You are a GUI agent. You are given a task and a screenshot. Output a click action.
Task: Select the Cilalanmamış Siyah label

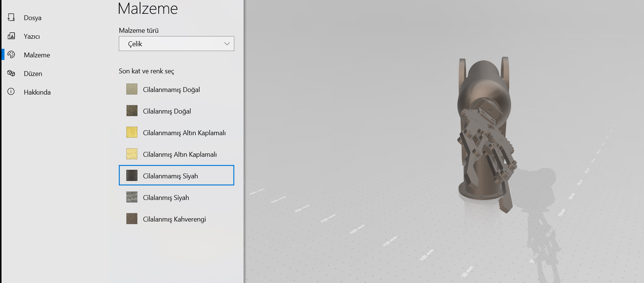coord(171,176)
